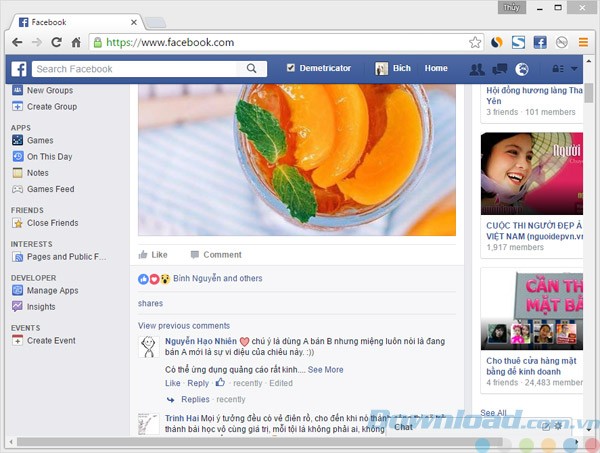Click the orange flame extension icon
Viewport: 600px width, 453px height.
(x=497, y=42)
